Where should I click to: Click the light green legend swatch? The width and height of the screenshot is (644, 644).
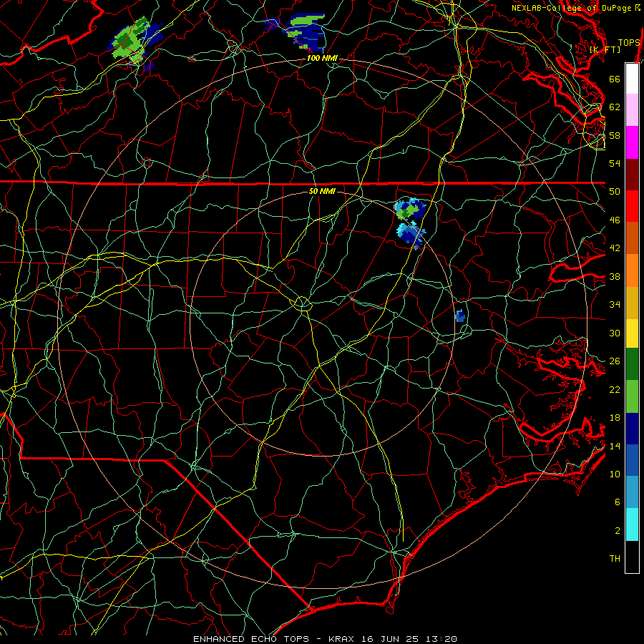[632, 396]
